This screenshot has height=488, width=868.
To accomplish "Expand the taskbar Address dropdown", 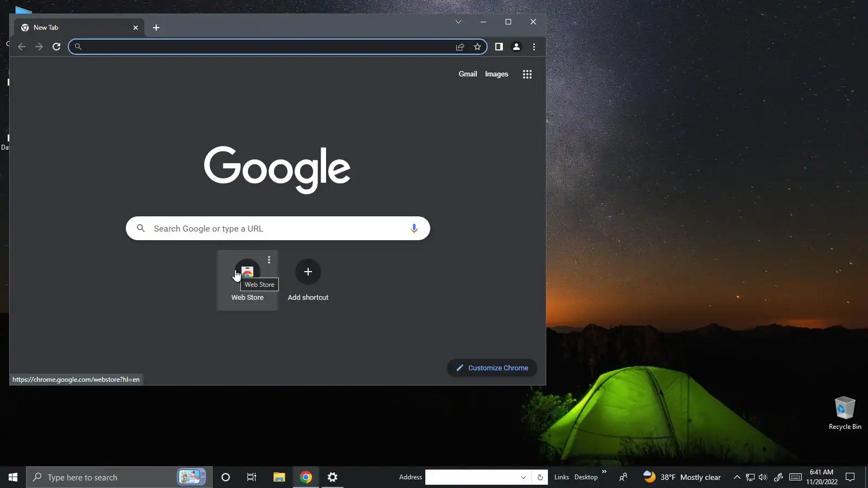I will click(524, 477).
